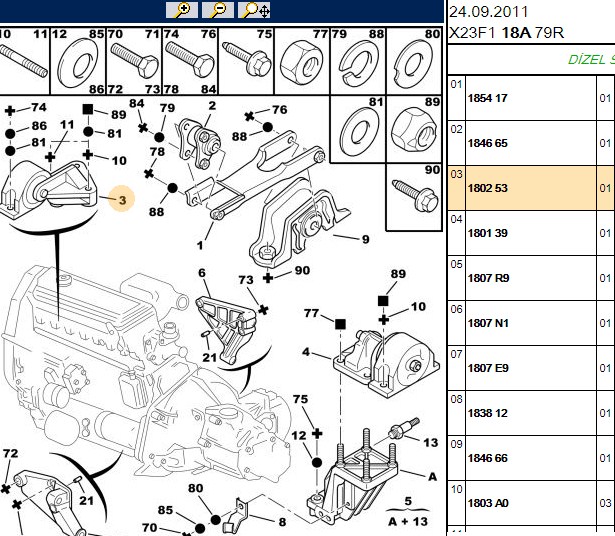
Task: Click the green DİZEL heading text
Action: coord(591,60)
